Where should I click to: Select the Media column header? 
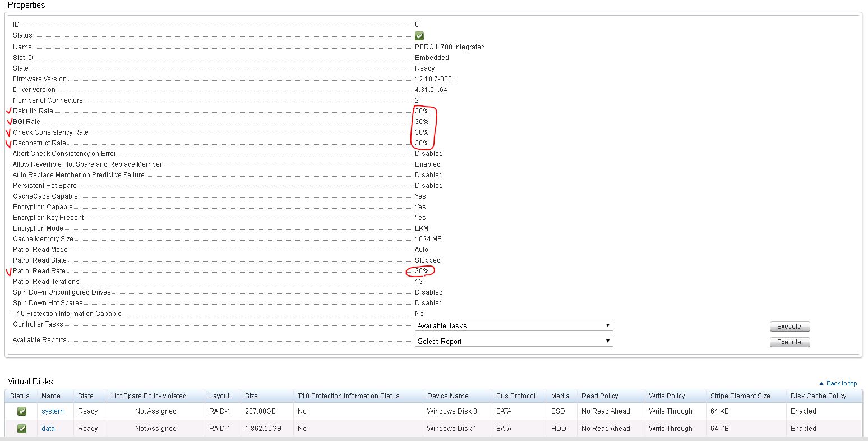pos(561,396)
